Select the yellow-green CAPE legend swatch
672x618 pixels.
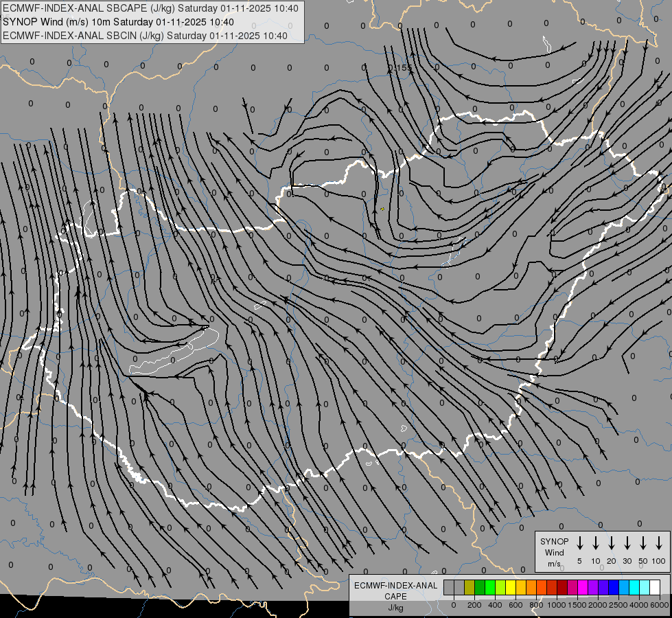point(500,588)
